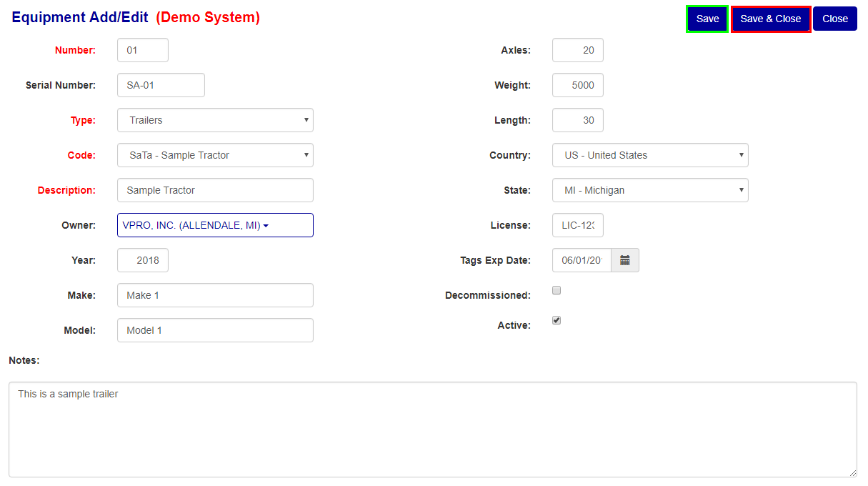Screen dimensions: 868x486
Task: Toggle the Decommissioned checkbox
Action: click(x=557, y=290)
